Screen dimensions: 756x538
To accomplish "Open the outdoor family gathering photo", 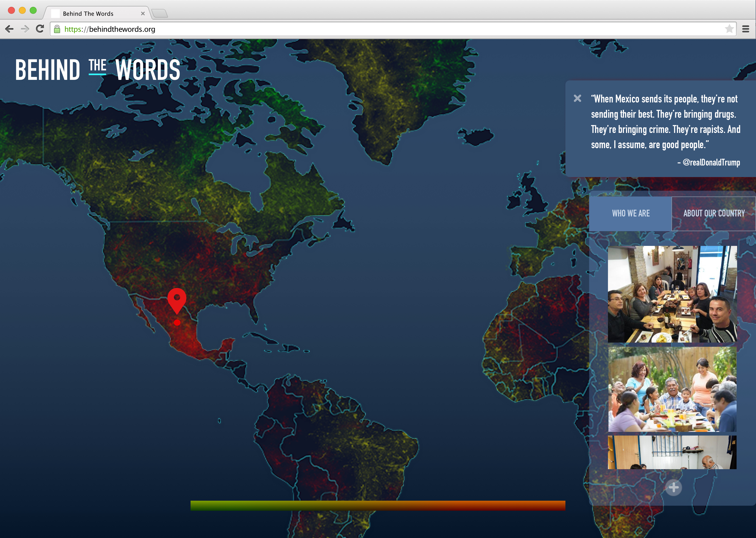I will click(x=672, y=390).
